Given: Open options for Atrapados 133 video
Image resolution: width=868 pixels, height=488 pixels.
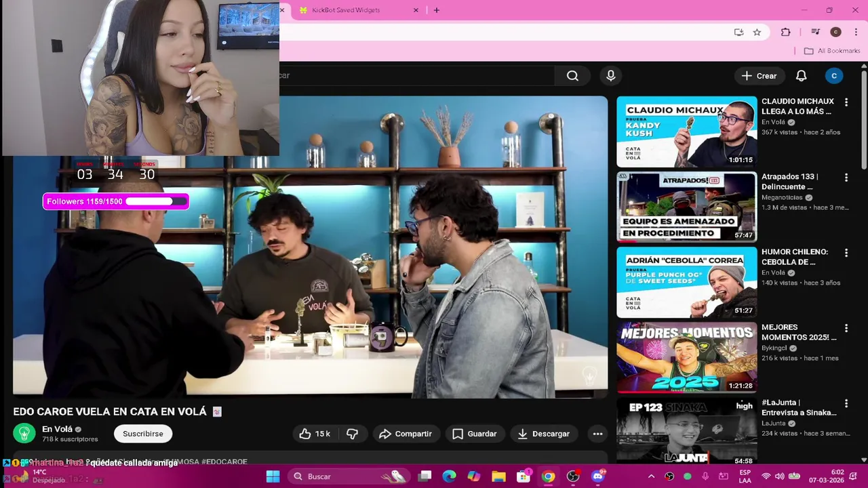Looking at the screenshot, I should 846,178.
